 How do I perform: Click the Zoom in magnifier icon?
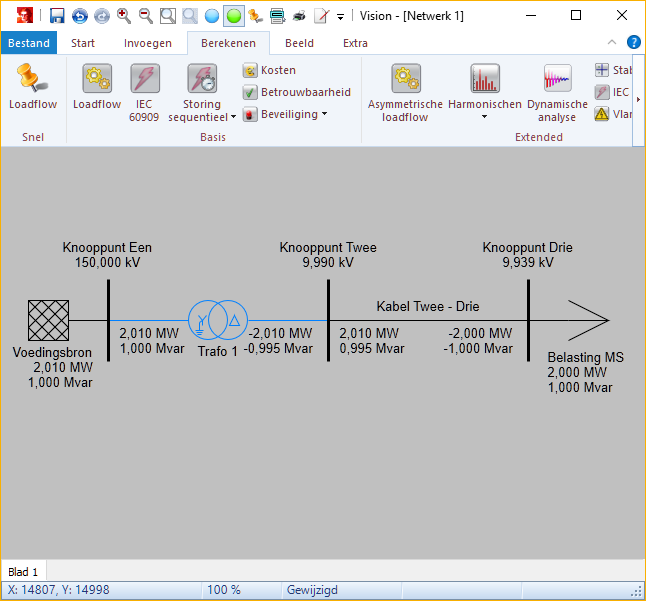(x=124, y=16)
